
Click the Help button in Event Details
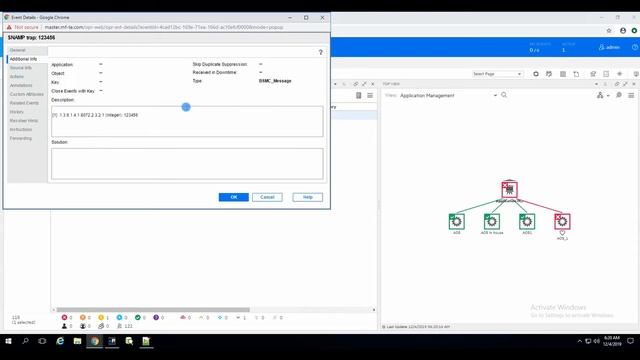(307, 197)
